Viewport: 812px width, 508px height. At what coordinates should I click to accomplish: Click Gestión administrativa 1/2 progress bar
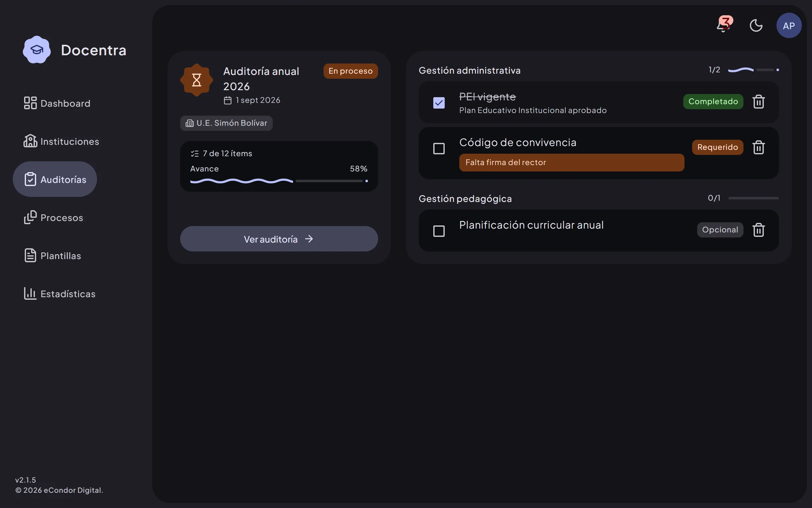tap(753, 70)
